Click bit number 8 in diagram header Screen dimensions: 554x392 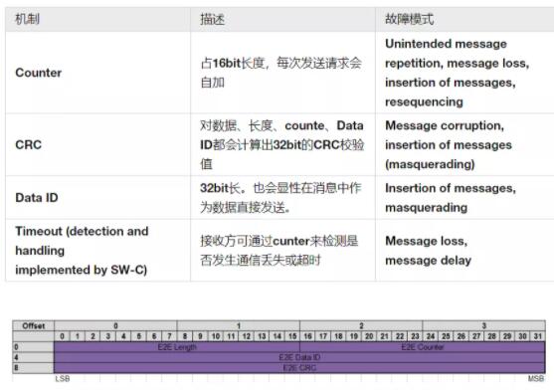185,336
